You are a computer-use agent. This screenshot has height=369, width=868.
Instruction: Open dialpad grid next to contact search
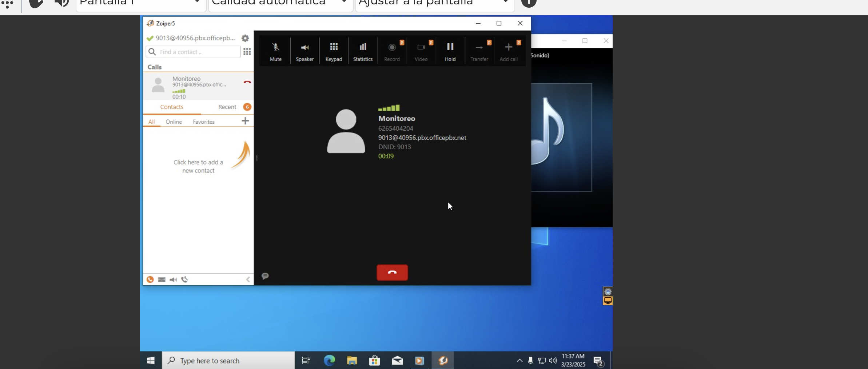[247, 52]
